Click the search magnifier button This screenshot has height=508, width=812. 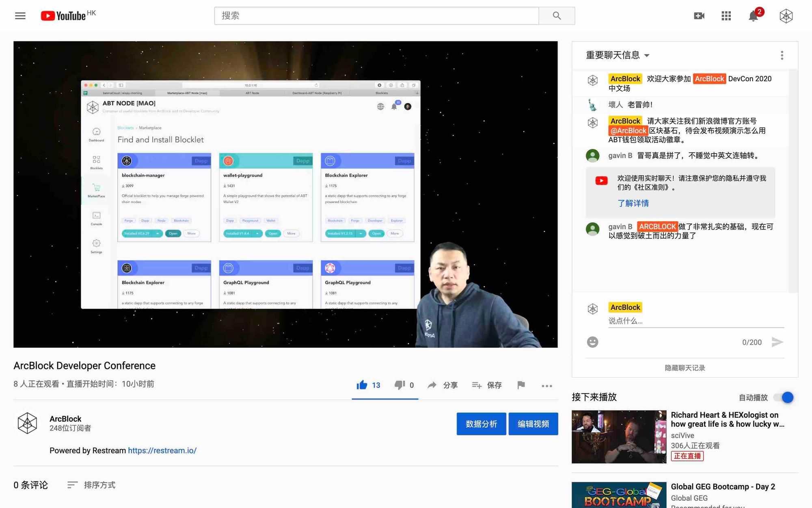click(x=557, y=16)
